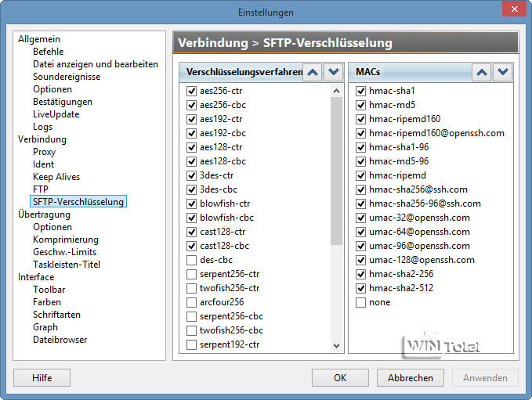The width and height of the screenshot is (532, 400).
Task: Open Dateibrowser settings page
Action: pyautogui.click(x=60, y=340)
